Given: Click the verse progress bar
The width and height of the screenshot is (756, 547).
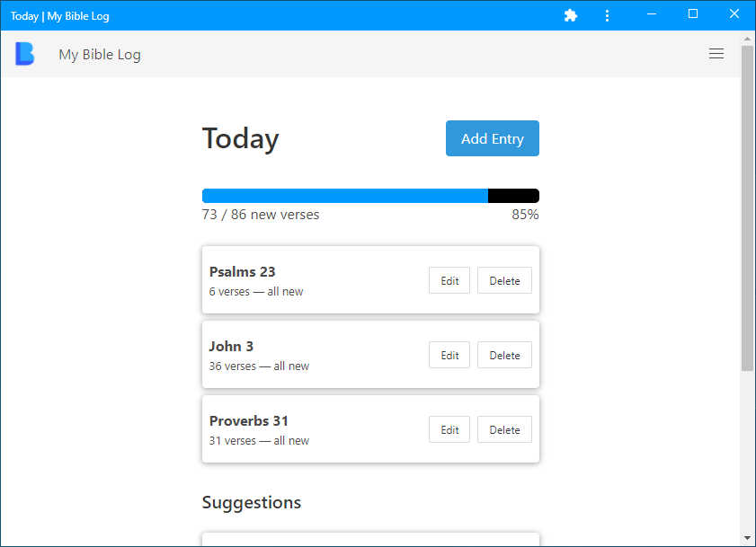Looking at the screenshot, I should pyautogui.click(x=370, y=195).
